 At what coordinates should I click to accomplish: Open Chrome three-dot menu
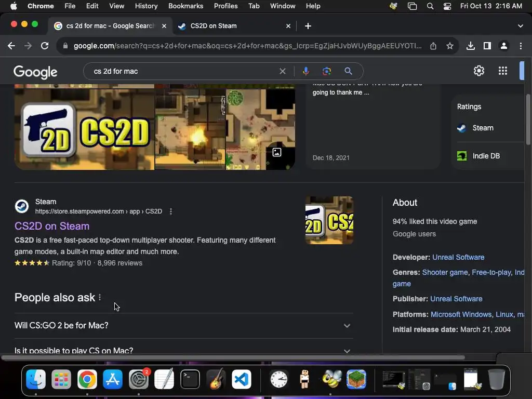click(521, 46)
